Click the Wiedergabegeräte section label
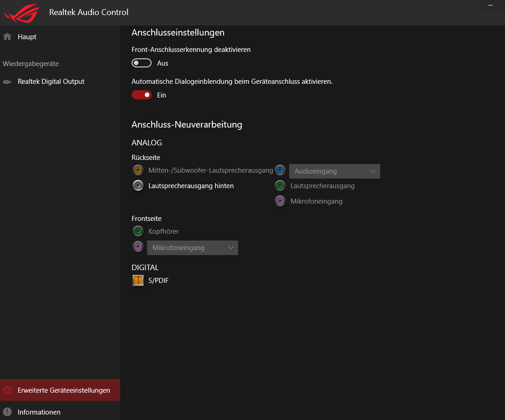The image size is (505, 420). coord(31,64)
